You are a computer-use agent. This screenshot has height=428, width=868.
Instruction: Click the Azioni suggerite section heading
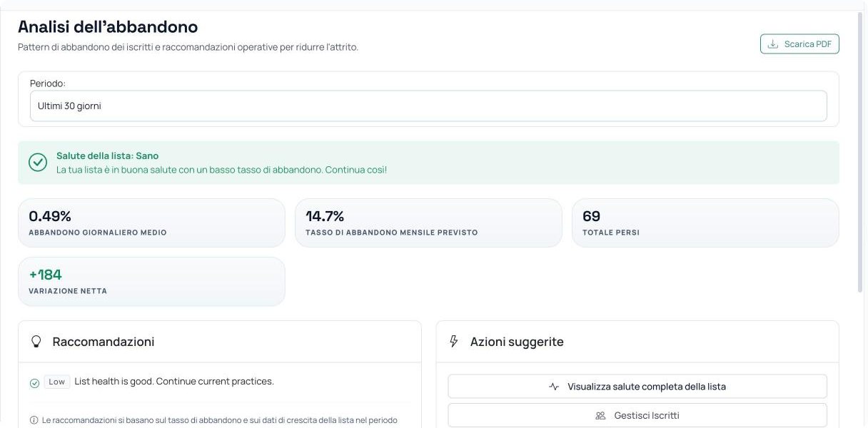517,342
